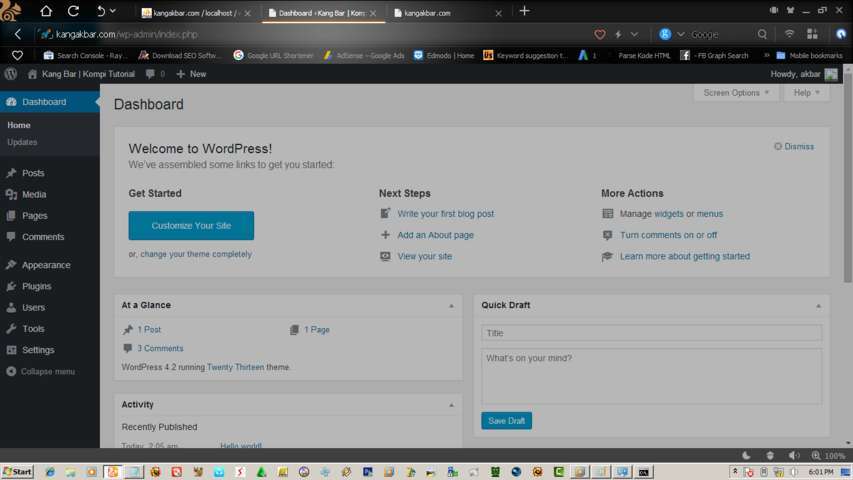Open the search engine selector dropdown
Viewport: 853px width, 480px height.
(681, 34)
